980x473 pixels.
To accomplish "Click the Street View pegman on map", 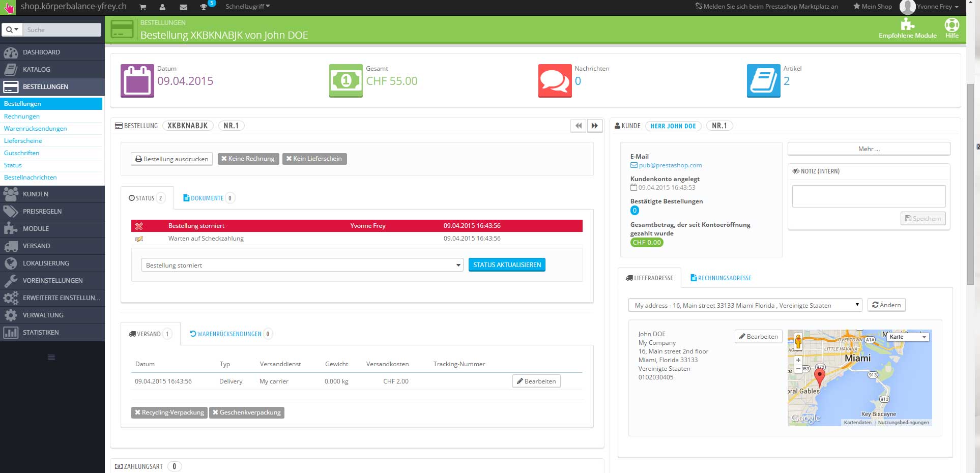I will [798, 341].
